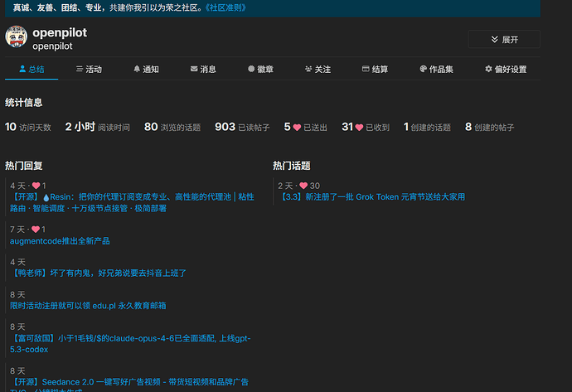Screen dimensions: 572x392
Task: Click the bell icon on 通知 tab
Action: pos(137,69)
